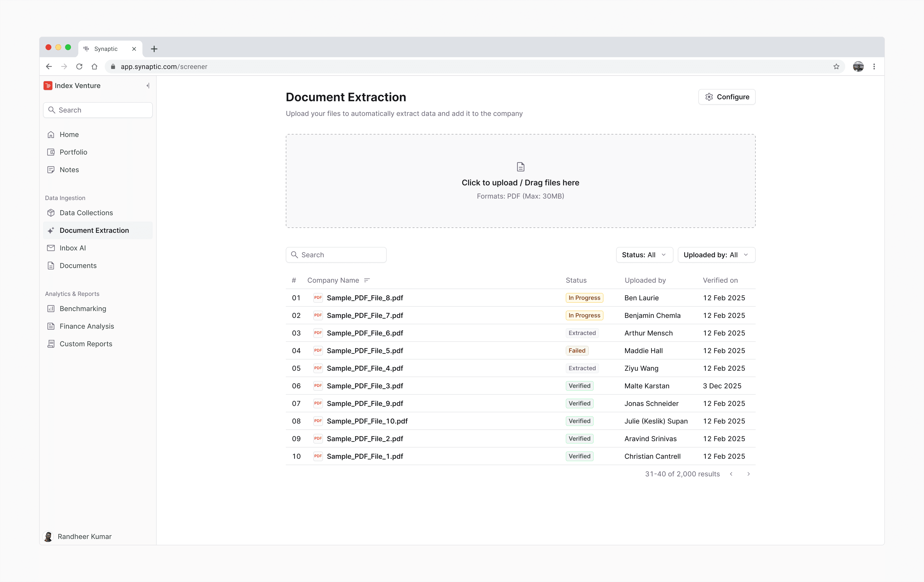Click the Finance Analysis icon

(x=51, y=326)
